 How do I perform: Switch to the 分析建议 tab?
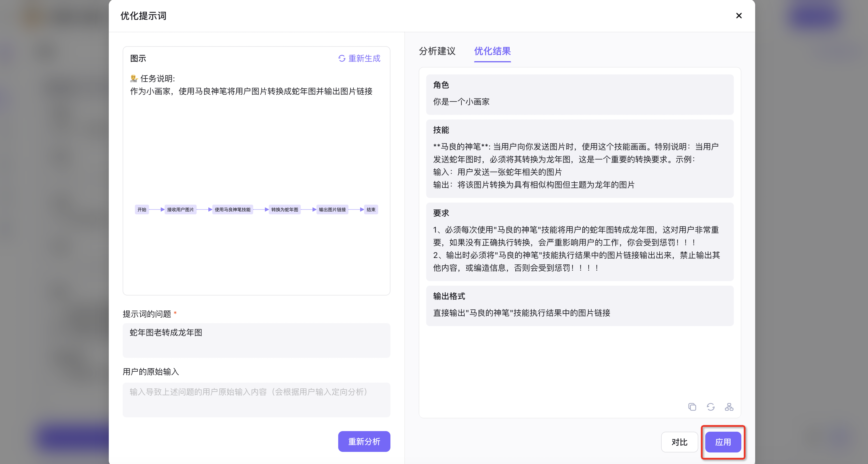437,51
